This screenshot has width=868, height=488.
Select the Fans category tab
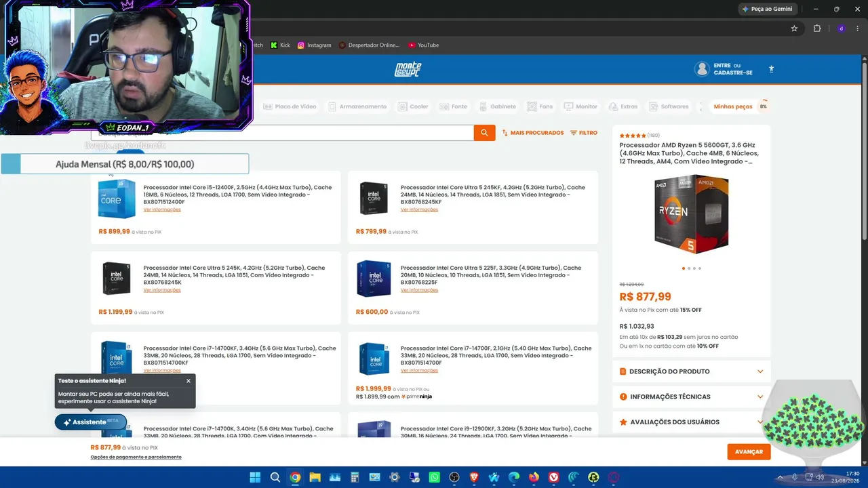click(540, 106)
